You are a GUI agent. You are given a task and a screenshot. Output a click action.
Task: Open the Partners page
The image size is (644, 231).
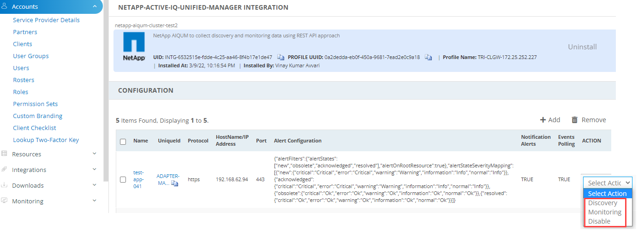(25, 32)
